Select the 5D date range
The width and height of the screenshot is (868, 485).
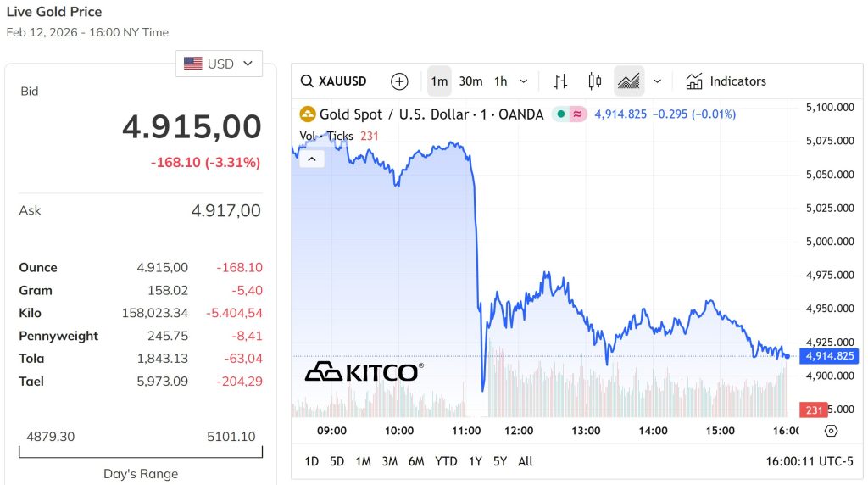pyautogui.click(x=337, y=461)
